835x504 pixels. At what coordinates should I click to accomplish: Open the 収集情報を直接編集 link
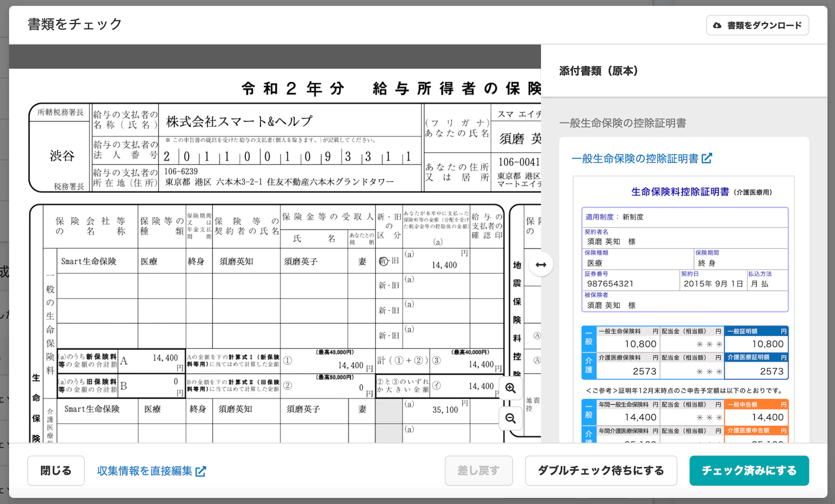point(145,471)
